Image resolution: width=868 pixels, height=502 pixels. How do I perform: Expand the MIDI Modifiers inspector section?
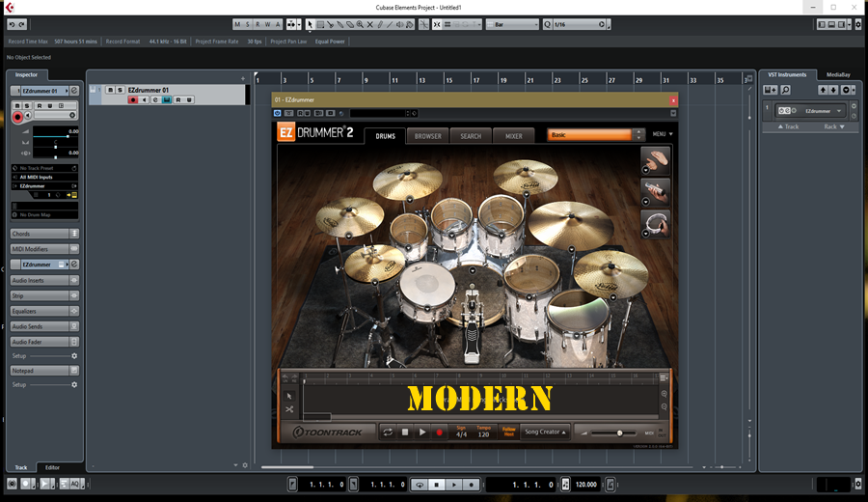(44, 249)
